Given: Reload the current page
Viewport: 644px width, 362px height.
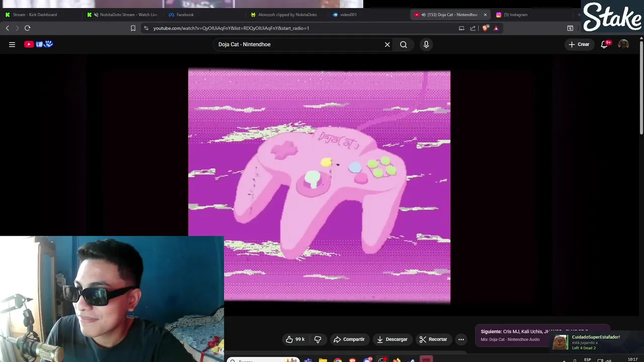Looking at the screenshot, I should pyautogui.click(x=28, y=28).
